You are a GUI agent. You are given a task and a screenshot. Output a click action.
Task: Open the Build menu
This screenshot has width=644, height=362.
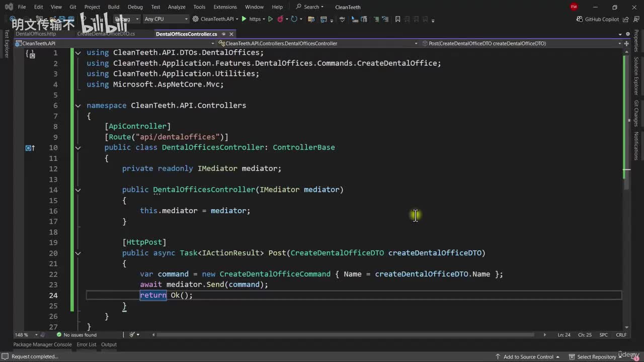[x=113, y=7]
